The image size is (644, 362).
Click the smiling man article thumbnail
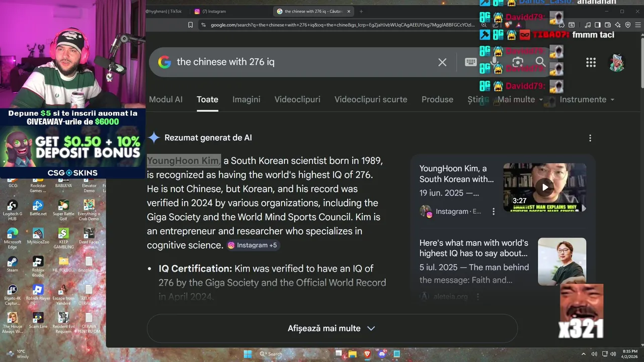pyautogui.click(x=562, y=261)
